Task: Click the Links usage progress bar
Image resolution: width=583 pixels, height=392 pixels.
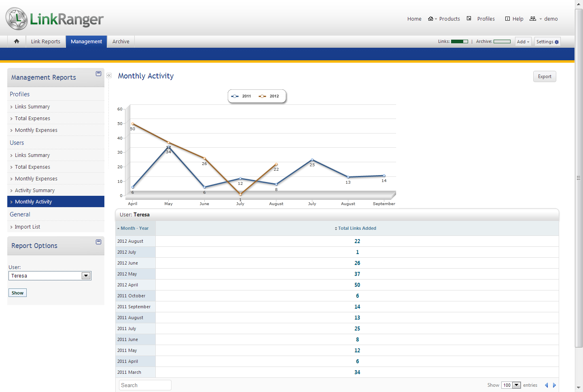Action: point(460,42)
